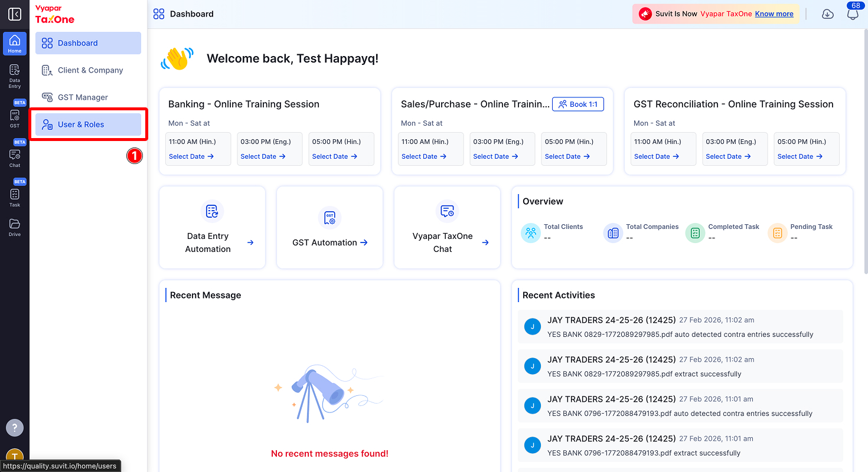Click the Completed Task overview icon
868x472 pixels.
[x=695, y=233]
